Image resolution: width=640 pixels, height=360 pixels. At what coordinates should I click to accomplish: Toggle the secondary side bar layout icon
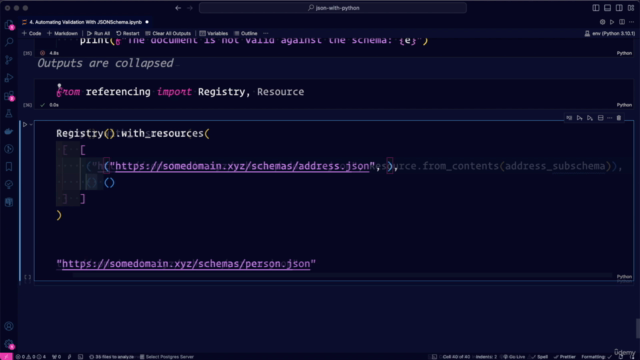[619, 8]
